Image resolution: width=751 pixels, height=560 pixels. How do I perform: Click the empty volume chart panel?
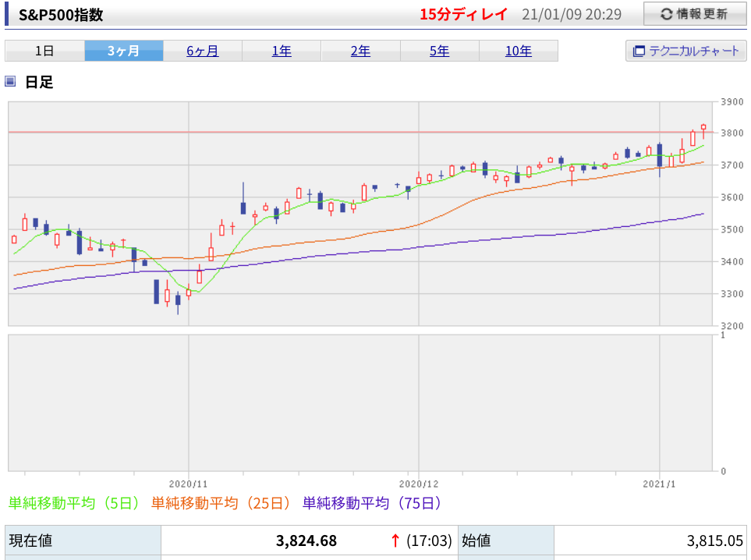point(360,403)
